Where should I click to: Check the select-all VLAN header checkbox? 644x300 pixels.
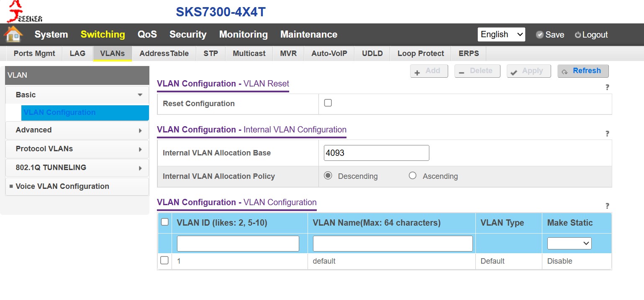165,222
